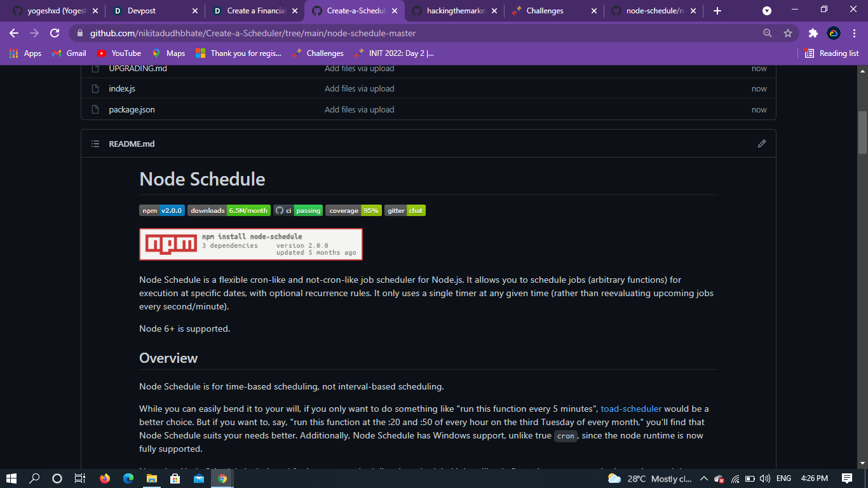Open Mail app from the taskbar
Viewport: 868px width, 488px height.
pos(199,478)
